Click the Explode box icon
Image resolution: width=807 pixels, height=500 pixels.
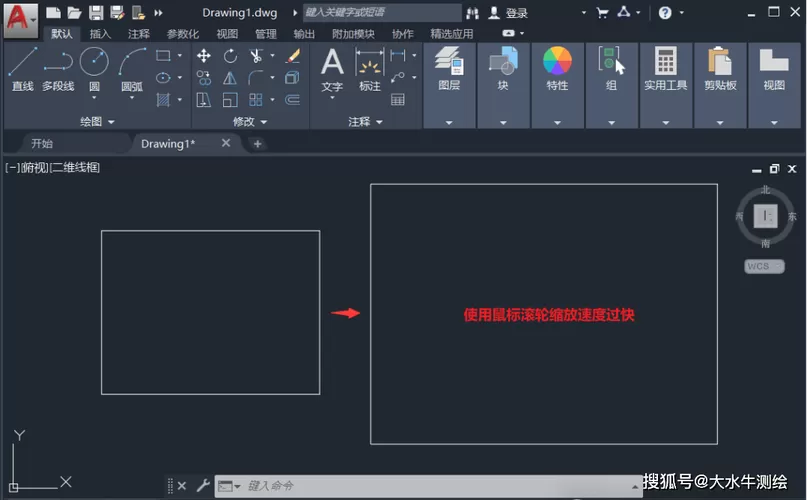pyautogui.click(x=292, y=78)
